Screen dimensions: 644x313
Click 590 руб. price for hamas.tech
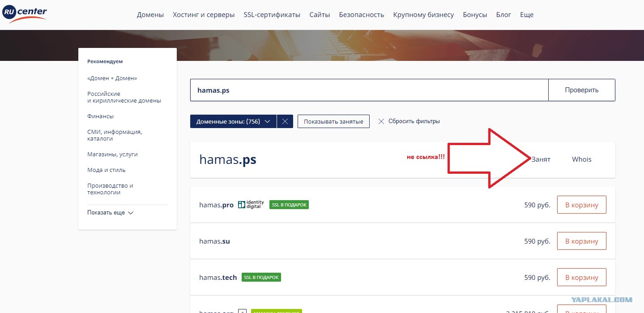click(x=537, y=278)
